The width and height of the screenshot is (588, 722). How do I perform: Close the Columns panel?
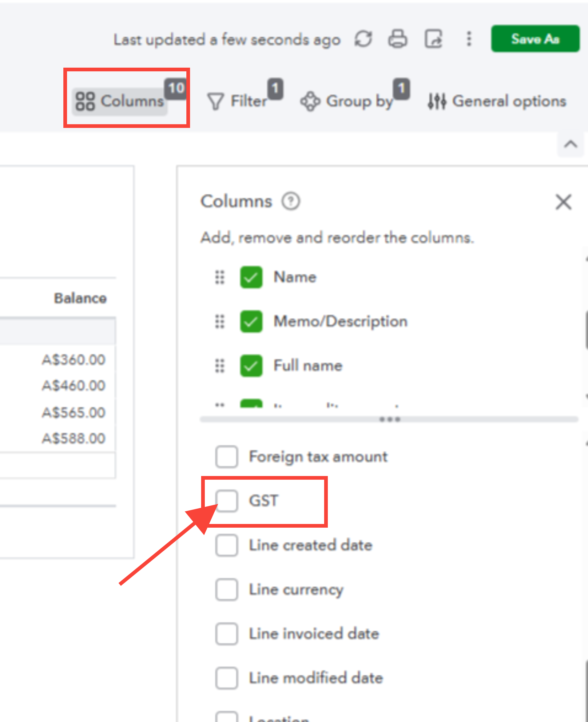point(564,202)
